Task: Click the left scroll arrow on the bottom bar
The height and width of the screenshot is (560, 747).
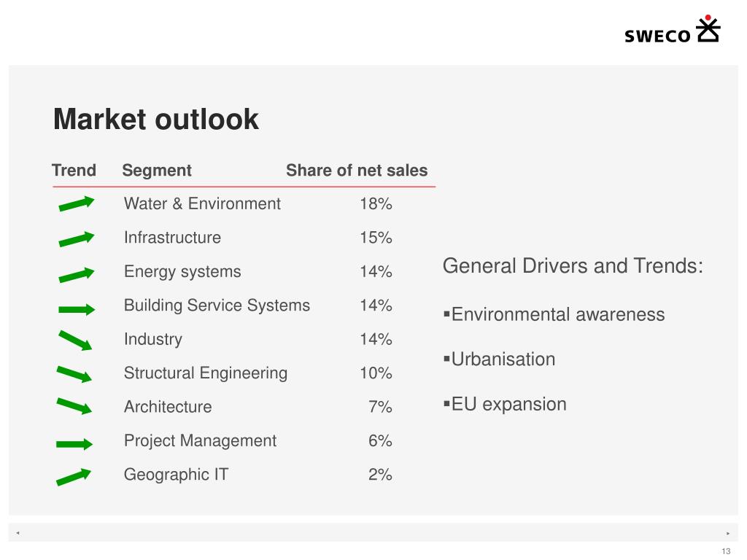Action: click(18, 533)
